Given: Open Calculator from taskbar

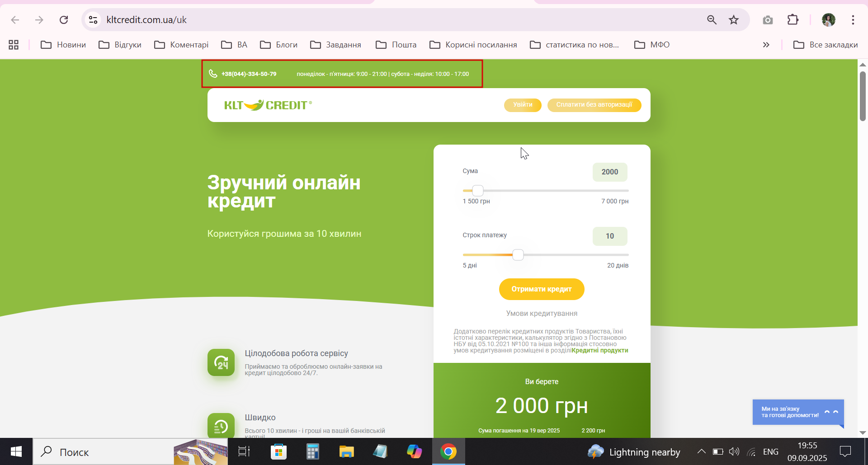Looking at the screenshot, I should [312, 451].
